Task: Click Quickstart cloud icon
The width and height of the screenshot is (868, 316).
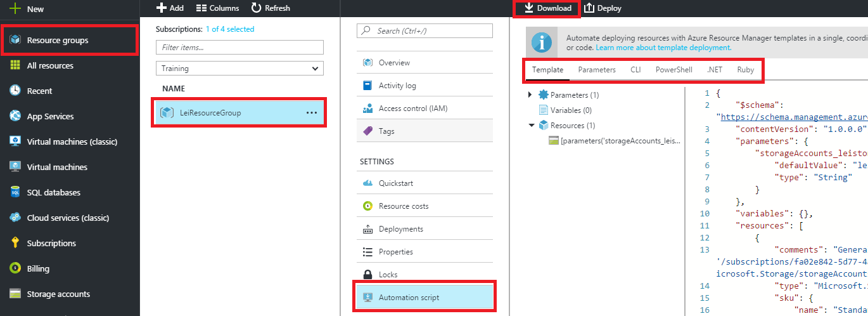Action: click(367, 183)
